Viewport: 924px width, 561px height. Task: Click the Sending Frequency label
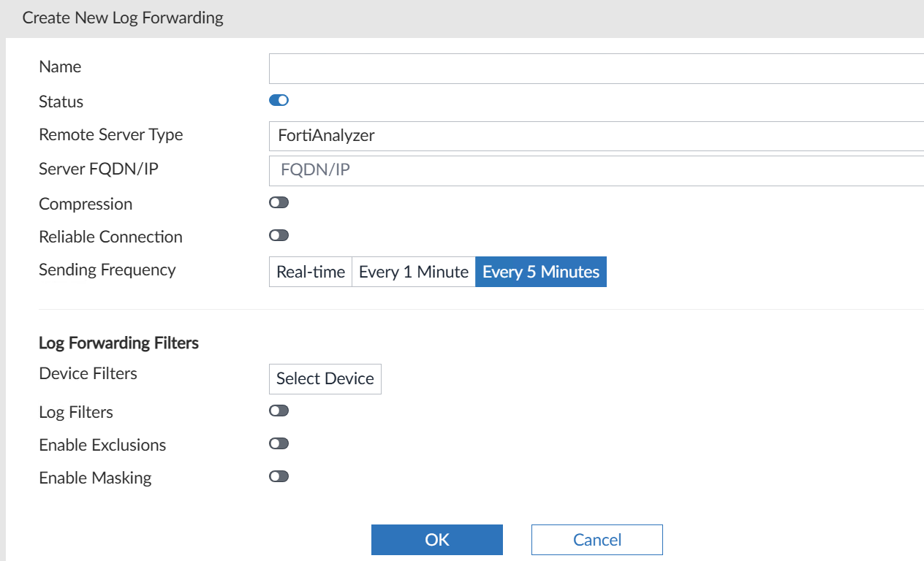coord(107,270)
